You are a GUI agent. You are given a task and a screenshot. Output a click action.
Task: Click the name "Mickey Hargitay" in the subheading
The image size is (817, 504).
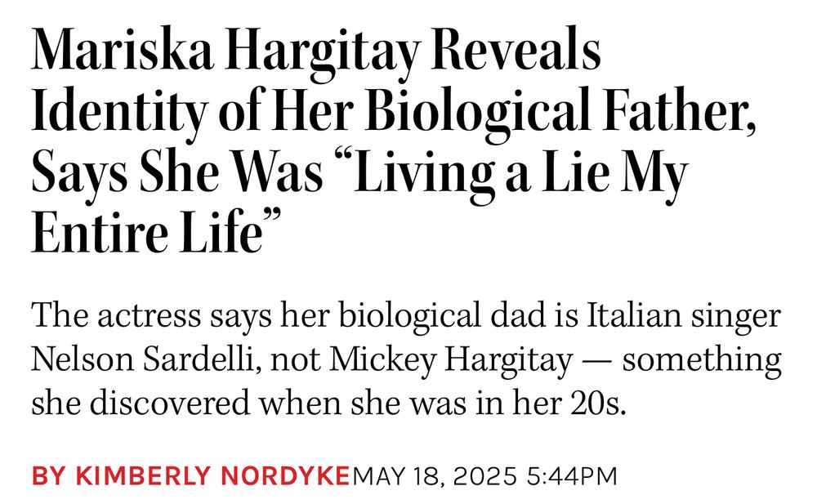(x=451, y=360)
